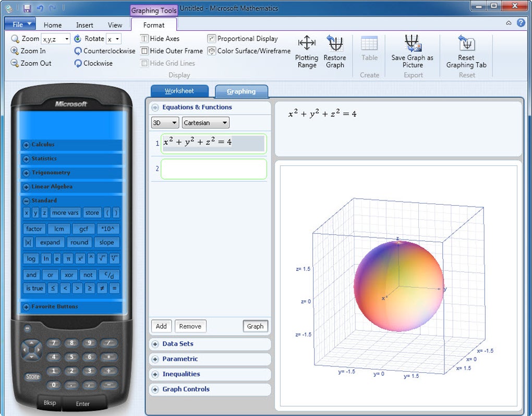
Task: Switch to the View ribbon tab
Action: (x=115, y=25)
